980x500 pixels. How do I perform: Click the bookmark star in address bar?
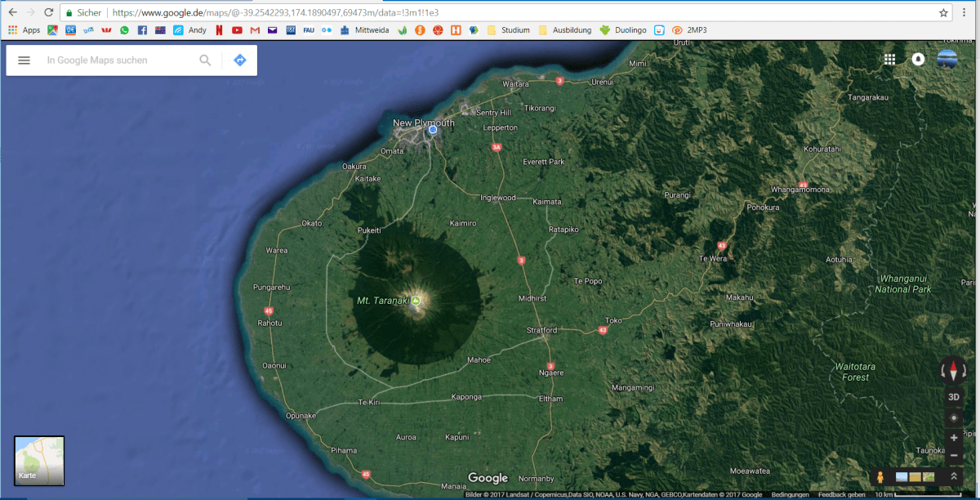pyautogui.click(x=944, y=12)
